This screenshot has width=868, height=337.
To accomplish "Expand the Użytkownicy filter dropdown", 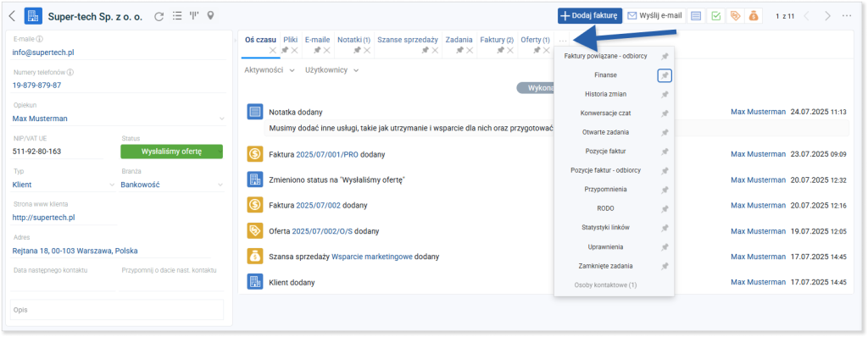I will (331, 70).
